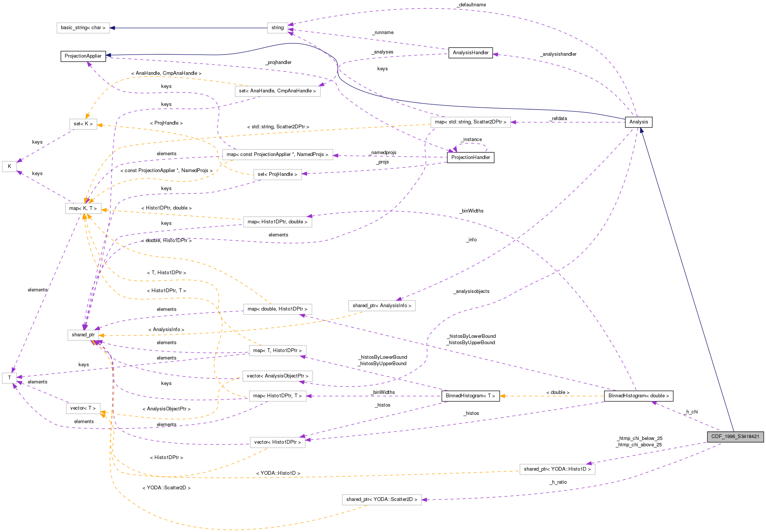766x532 pixels.
Task: Open BinnedHistogram< double > node
Action: tap(638, 396)
